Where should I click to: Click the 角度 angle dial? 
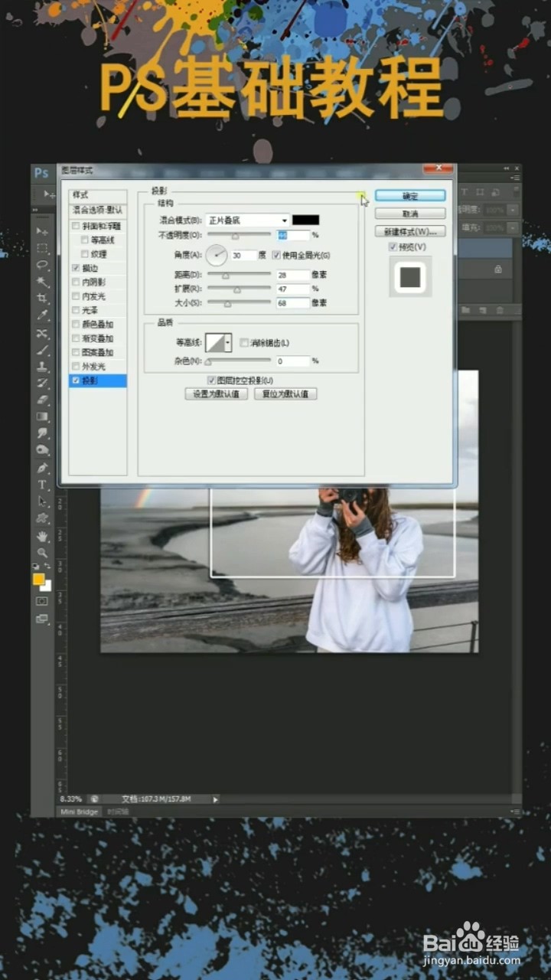pyautogui.click(x=217, y=255)
